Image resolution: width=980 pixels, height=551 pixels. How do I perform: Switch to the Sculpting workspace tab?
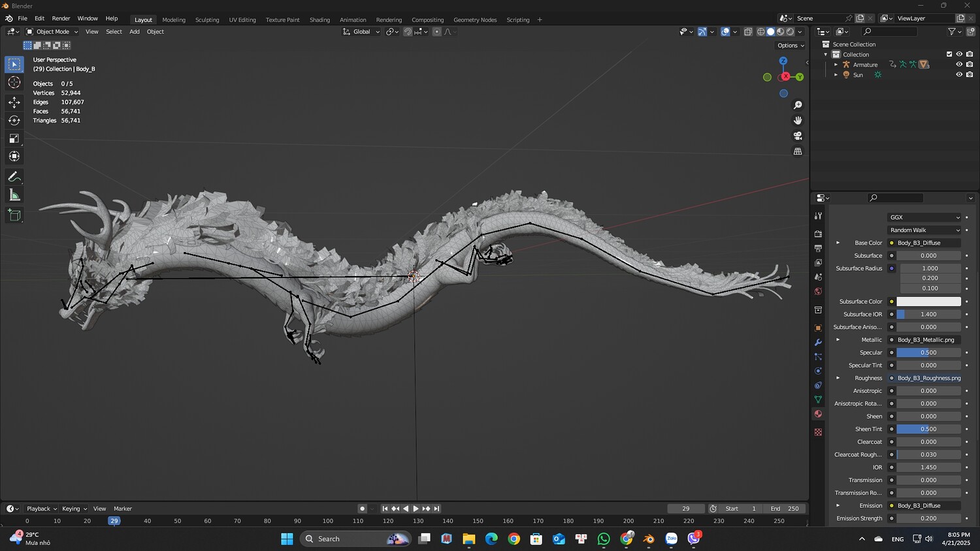pos(207,20)
